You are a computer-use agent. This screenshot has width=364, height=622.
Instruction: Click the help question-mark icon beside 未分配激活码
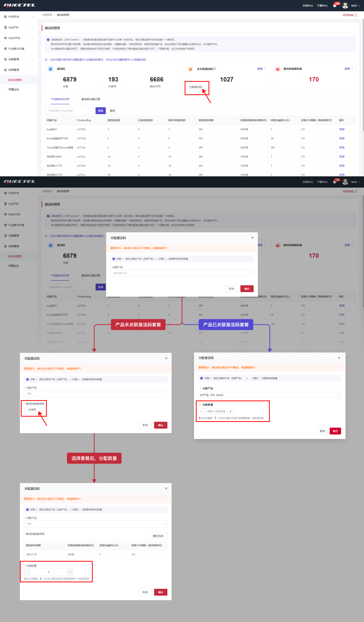point(215,69)
